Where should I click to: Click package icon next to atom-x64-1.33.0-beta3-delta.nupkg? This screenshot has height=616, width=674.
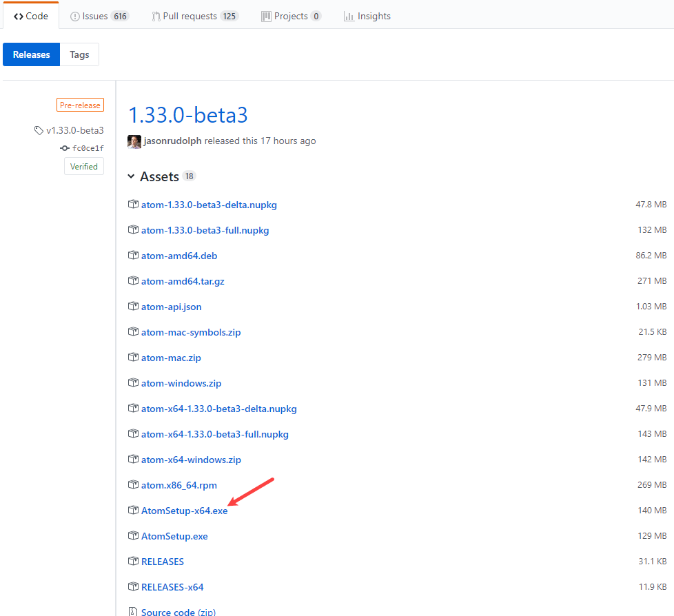point(133,408)
